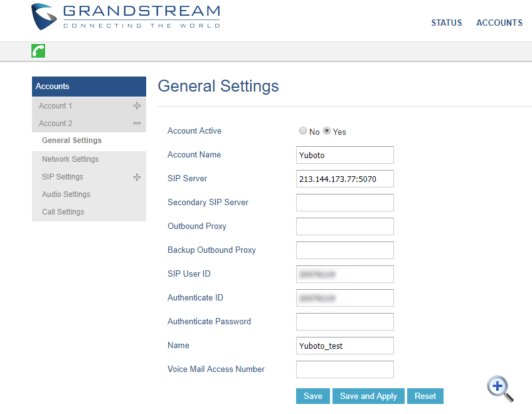Screen dimensions: 532x414
Task: Open Call Settings in sidebar
Action: [x=63, y=212]
